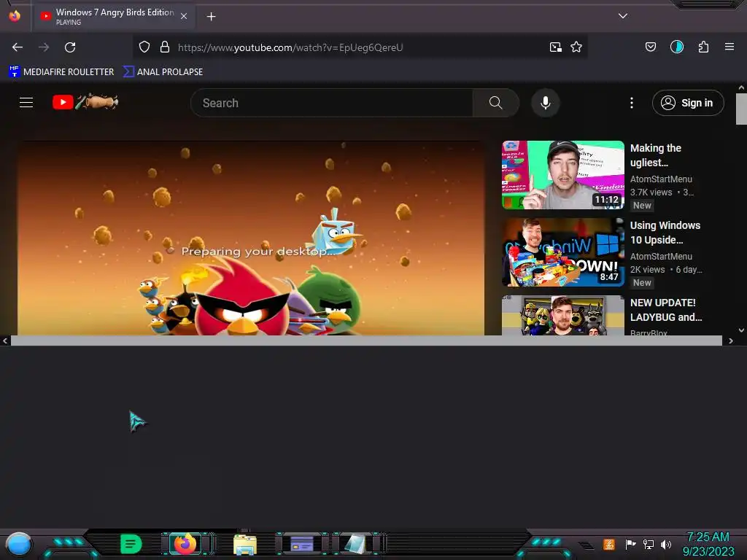The width and height of the screenshot is (747, 560).
Task: Open the second bookmark in the bookmarks toolbar
Action: [163, 71]
